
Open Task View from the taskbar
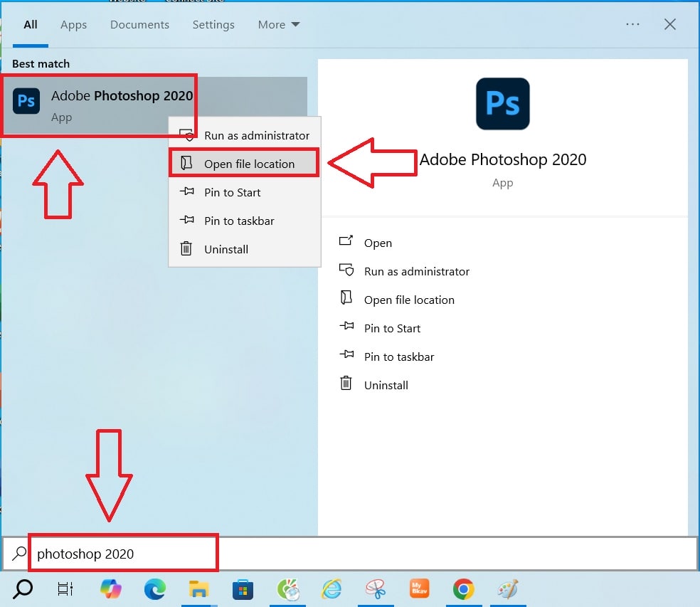[65, 589]
